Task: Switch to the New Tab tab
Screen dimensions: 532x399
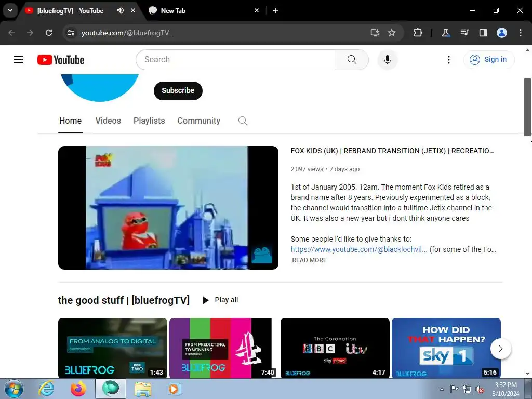Action: tap(204, 10)
